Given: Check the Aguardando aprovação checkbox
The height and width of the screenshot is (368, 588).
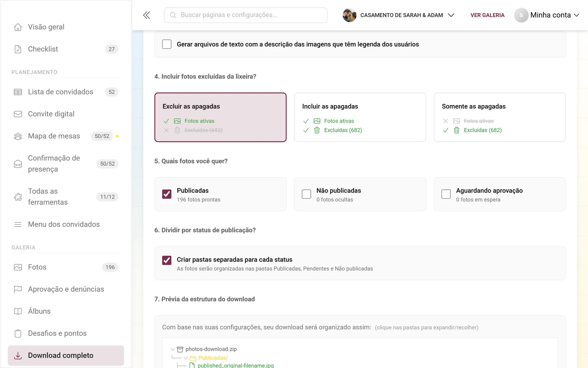Looking at the screenshot, I should tap(446, 194).
